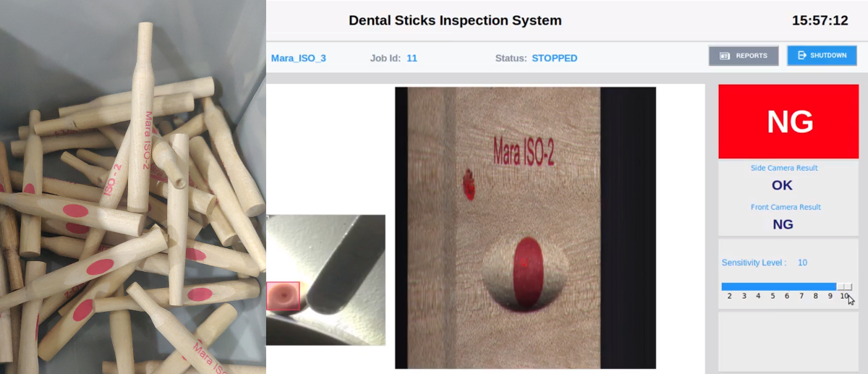Screen dimensions: 868x374
Task: Click the red NG result banner
Action: tap(790, 122)
